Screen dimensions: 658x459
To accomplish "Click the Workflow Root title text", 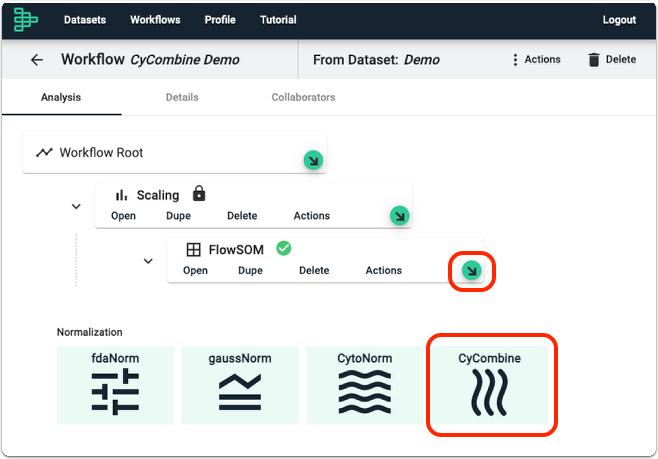I will (x=101, y=153).
